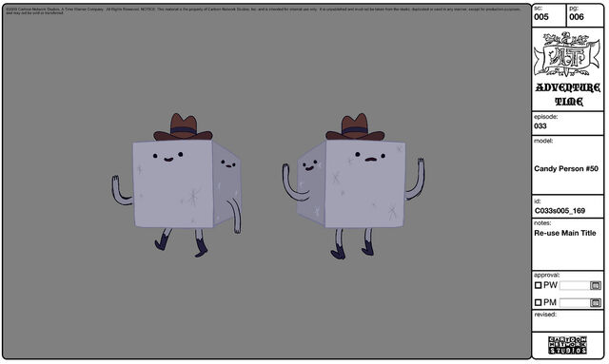This screenshot has height=364, width=609.
Task: Click the Candy Person #50 model name
Action: 566,169
